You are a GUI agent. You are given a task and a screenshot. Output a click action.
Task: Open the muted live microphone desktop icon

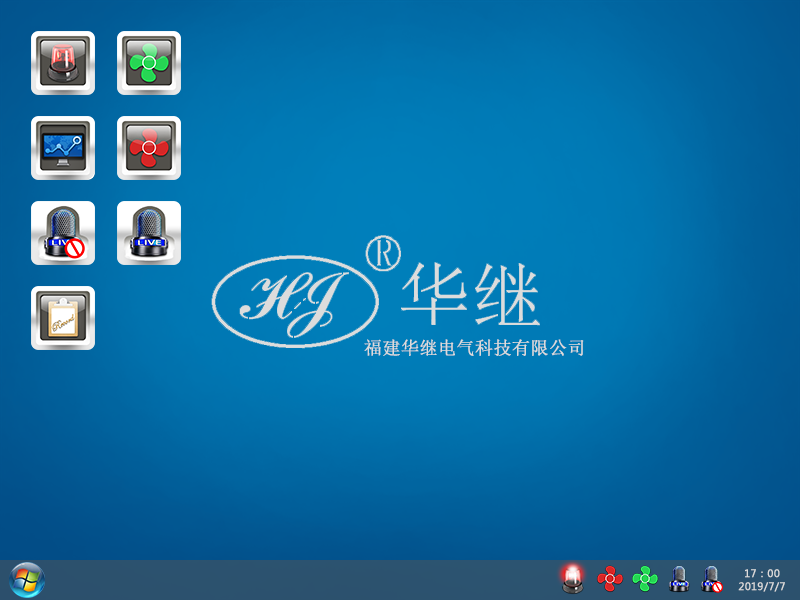[63, 233]
